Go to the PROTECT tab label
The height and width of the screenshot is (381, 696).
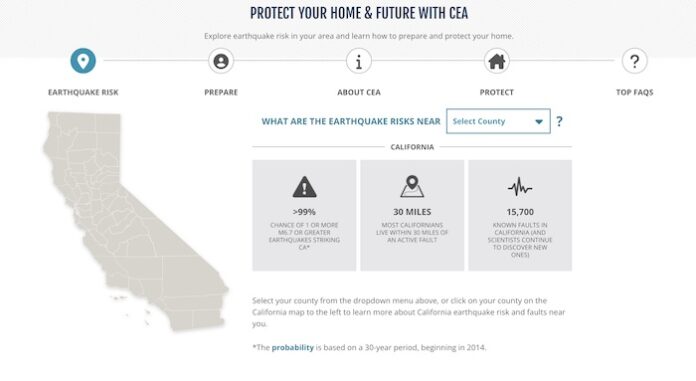[497, 92]
